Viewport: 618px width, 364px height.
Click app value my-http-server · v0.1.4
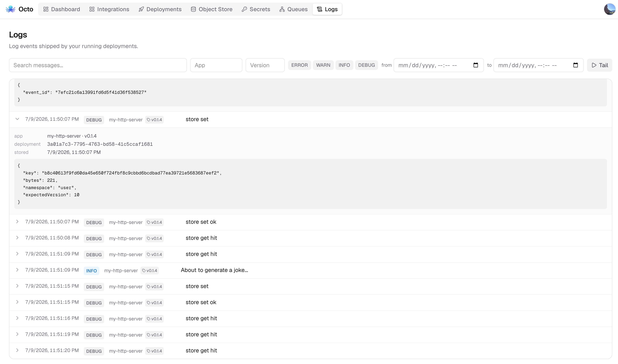click(72, 136)
